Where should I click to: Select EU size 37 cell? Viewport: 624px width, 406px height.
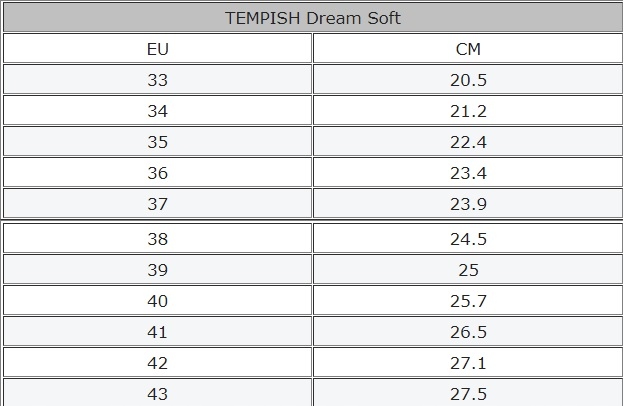(157, 203)
